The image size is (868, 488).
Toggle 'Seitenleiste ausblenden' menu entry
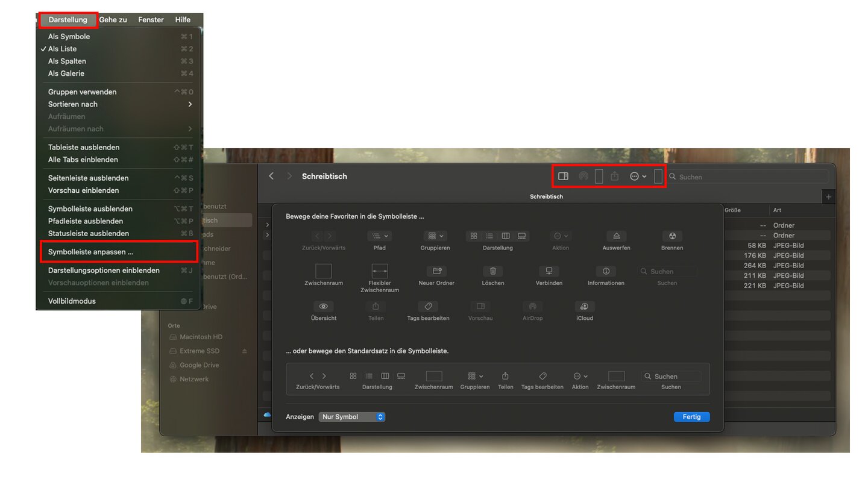pos(88,178)
